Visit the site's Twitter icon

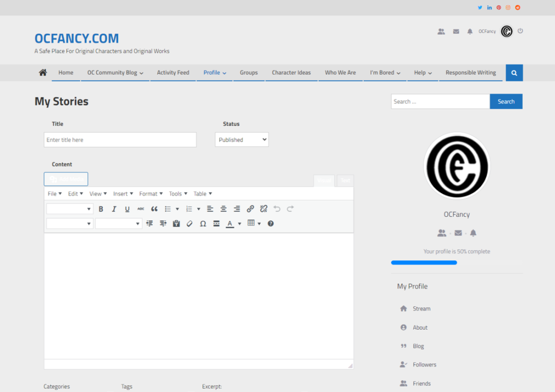(x=479, y=7)
